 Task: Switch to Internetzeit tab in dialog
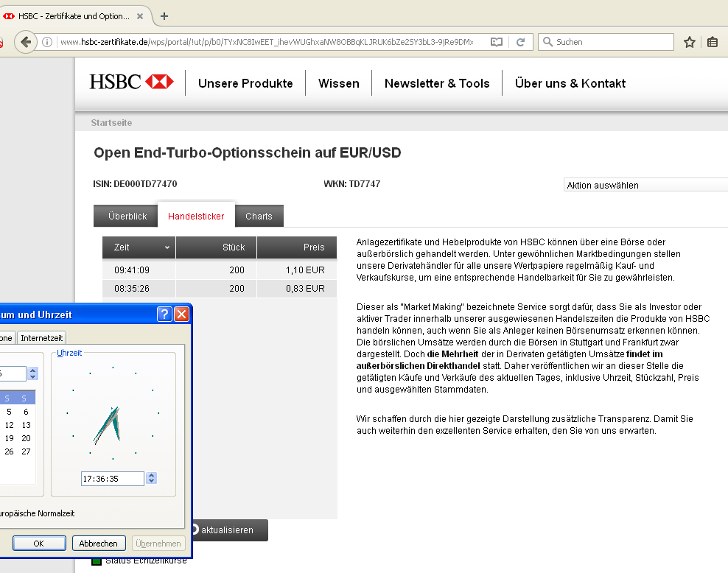click(42, 338)
